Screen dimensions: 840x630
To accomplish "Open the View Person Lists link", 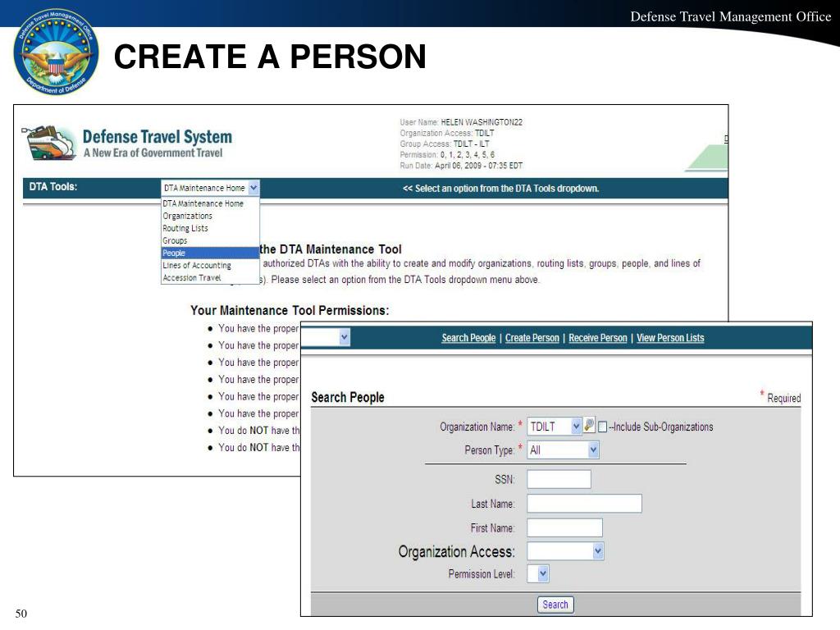I will [x=670, y=338].
